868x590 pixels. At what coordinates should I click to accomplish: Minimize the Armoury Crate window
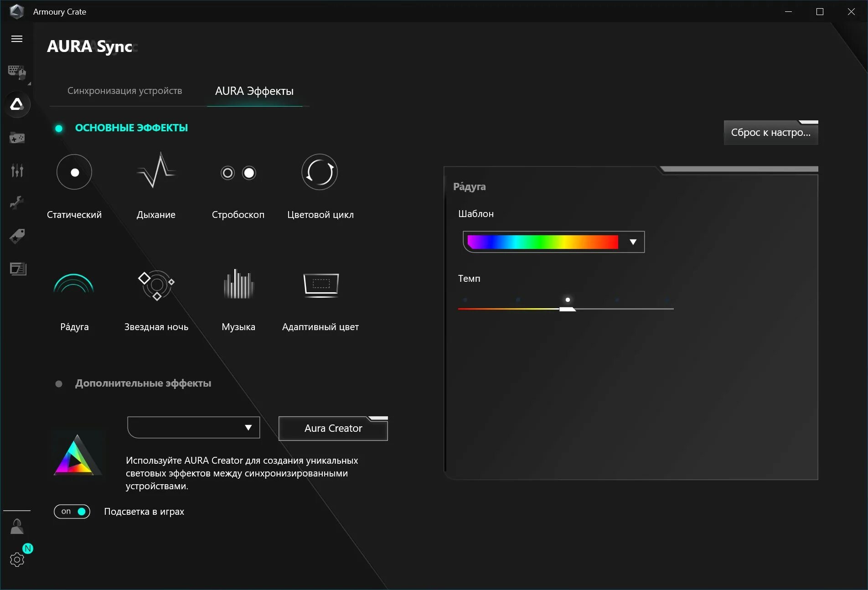pyautogui.click(x=789, y=11)
